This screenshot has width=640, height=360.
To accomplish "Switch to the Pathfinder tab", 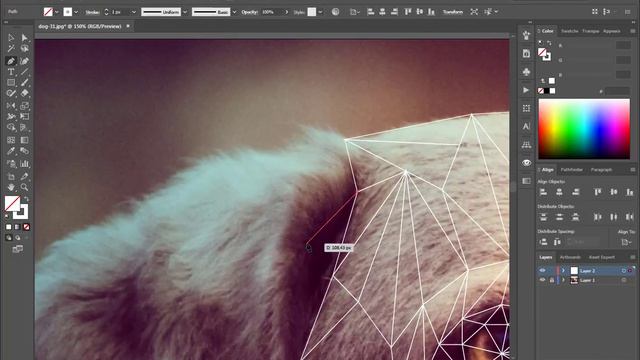I will (571, 169).
